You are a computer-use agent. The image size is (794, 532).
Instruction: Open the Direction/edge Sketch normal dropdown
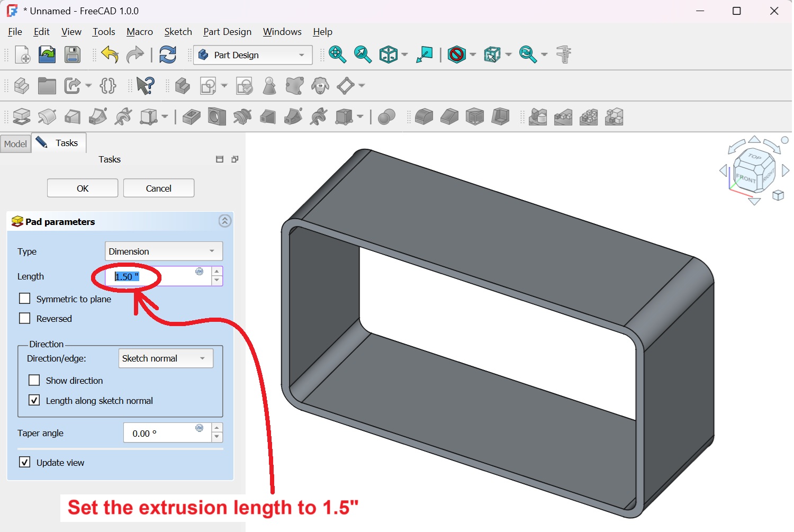tap(166, 358)
